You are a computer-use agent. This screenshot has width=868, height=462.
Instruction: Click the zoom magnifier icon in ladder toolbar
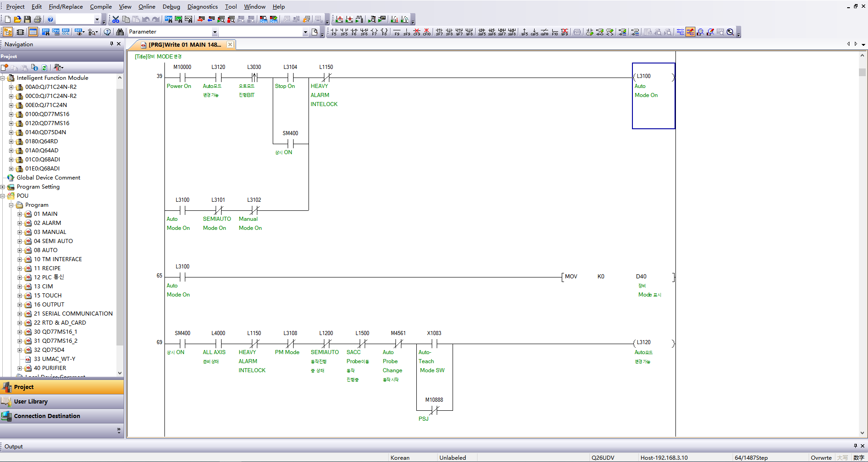[x=730, y=32]
